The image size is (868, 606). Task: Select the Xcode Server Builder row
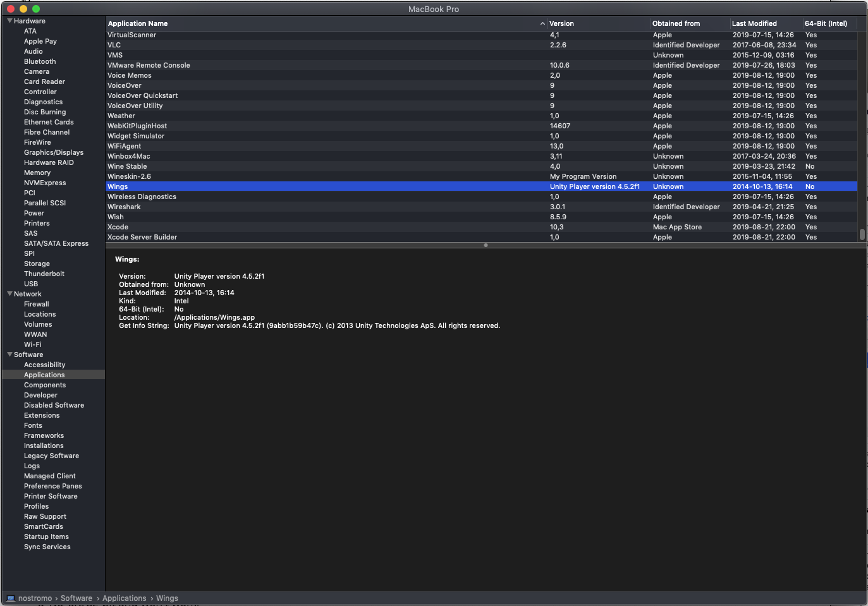481,237
